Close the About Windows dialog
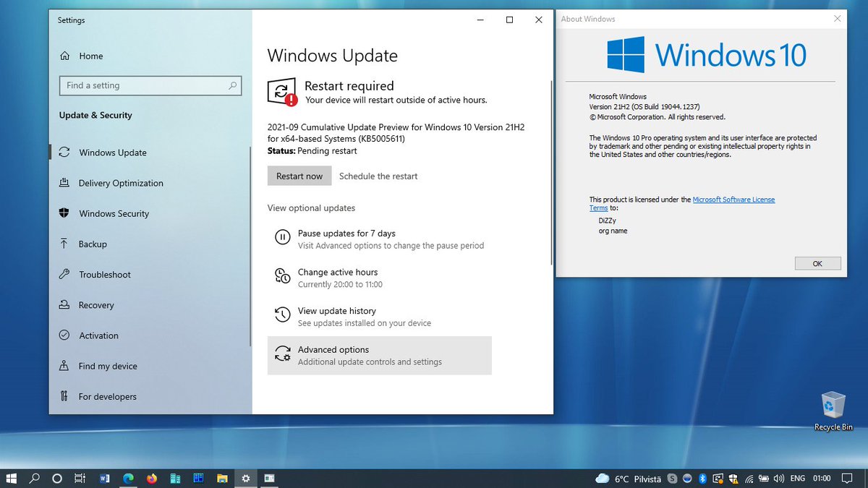The width and height of the screenshot is (868, 488). coord(837,19)
